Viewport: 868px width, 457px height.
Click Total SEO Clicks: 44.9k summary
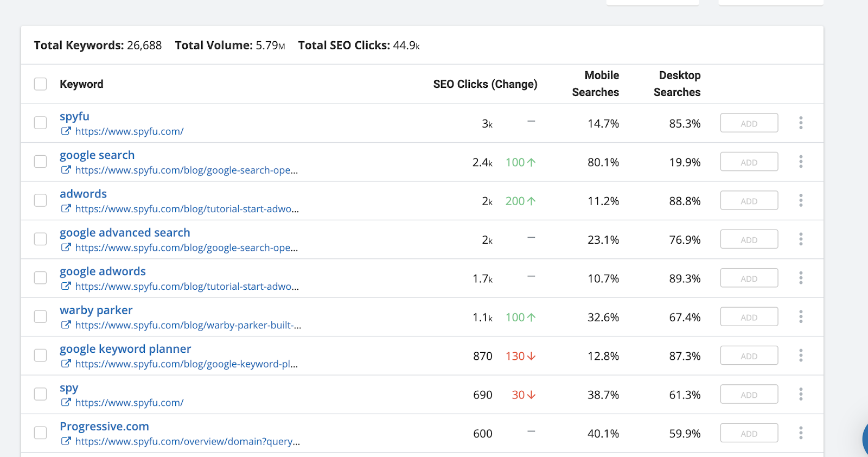359,46
